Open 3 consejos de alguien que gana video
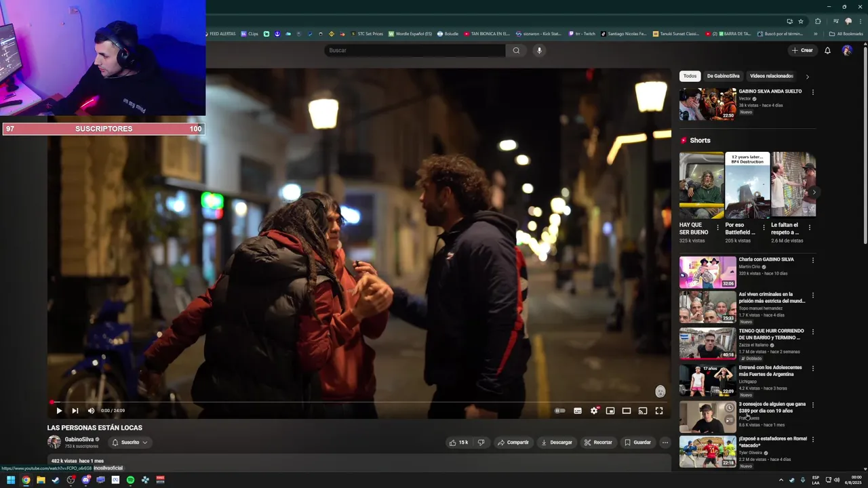Screen dimensions: 868x488 (707, 418)
